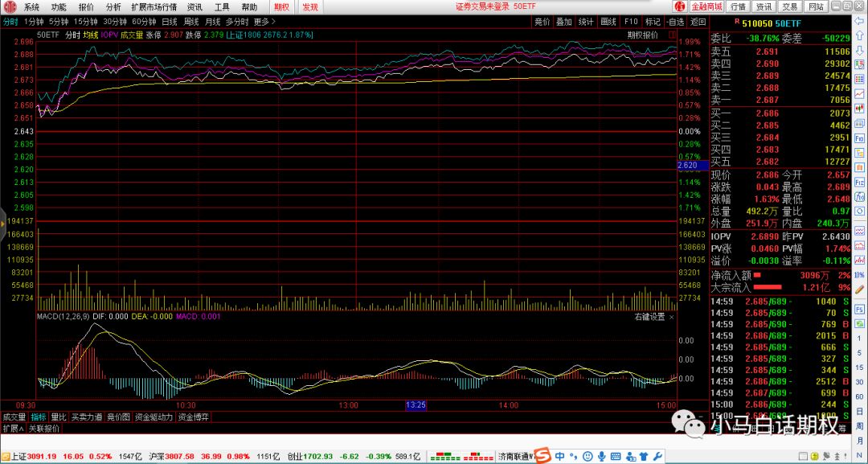This screenshot has height=464, width=868.
Task: Switch to the 60分钟 period tab
Action: [x=144, y=23]
